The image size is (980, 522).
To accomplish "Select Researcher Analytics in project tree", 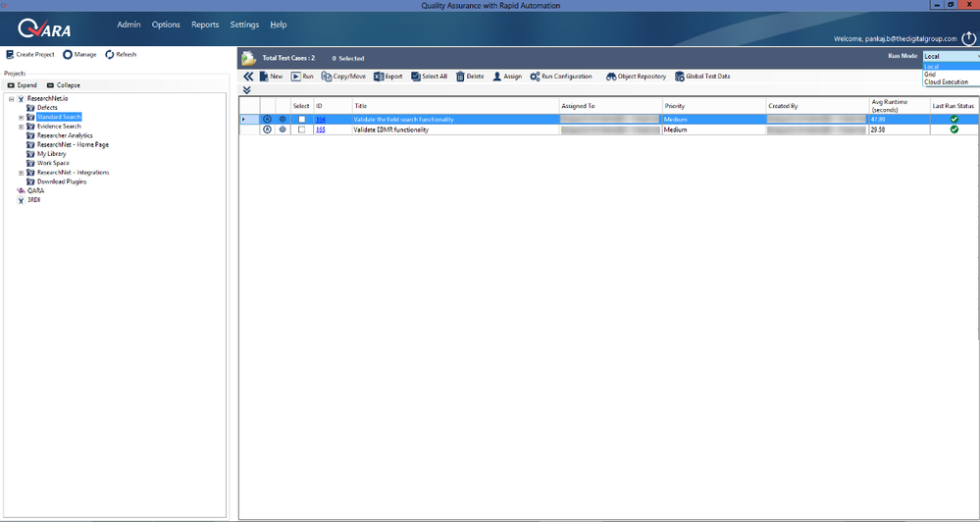I will [65, 135].
